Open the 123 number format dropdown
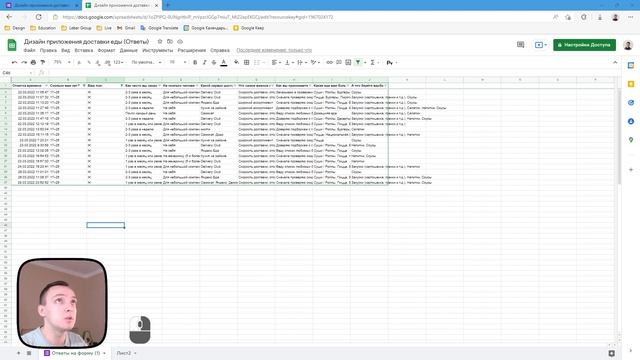Viewport: 640px width, 360px height. 118,62
